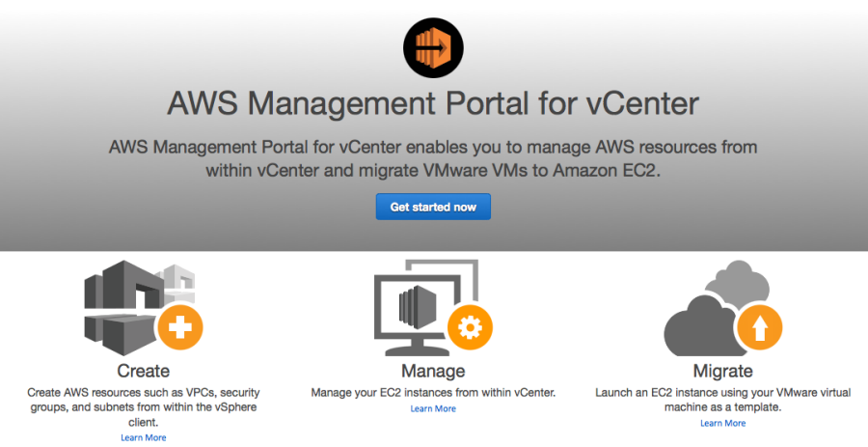
Task: Click the Create description about VPCs and subnets
Action: [x=143, y=407]
